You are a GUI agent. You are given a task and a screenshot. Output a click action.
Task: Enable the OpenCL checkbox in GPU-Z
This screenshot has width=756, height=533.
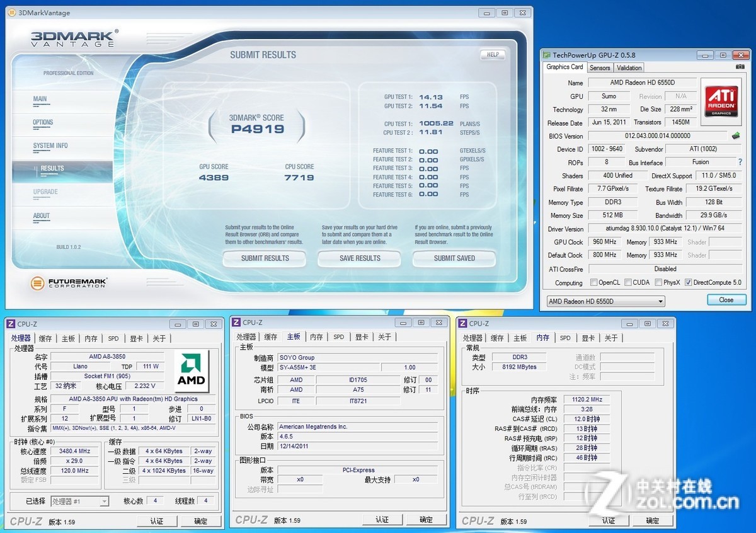click(593, 283)
